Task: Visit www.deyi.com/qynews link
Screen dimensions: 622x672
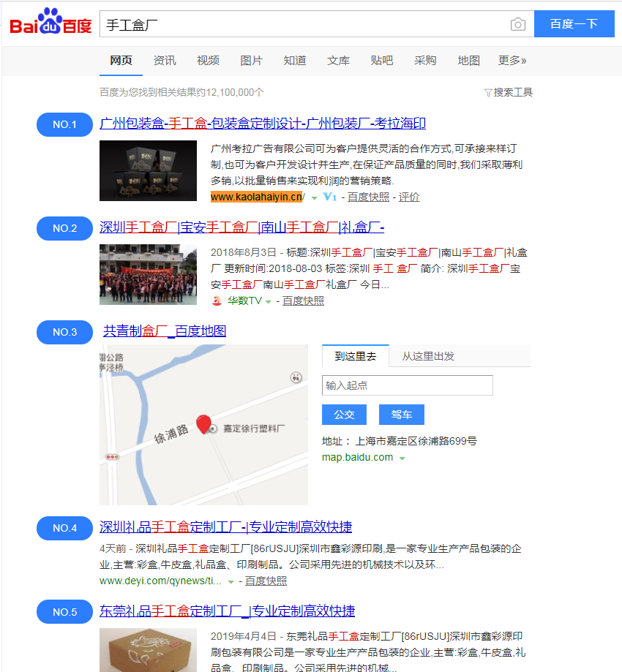Action: coord(160,581)
